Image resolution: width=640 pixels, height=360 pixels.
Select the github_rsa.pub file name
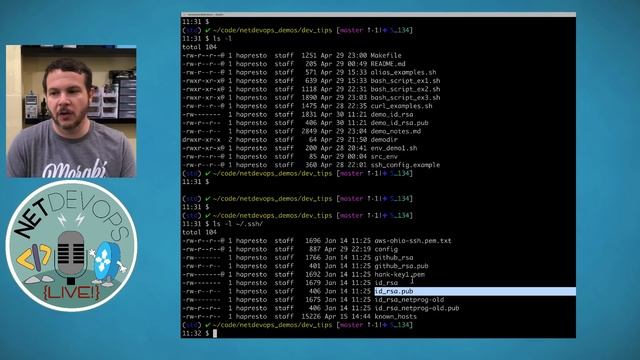pos(401,266)
